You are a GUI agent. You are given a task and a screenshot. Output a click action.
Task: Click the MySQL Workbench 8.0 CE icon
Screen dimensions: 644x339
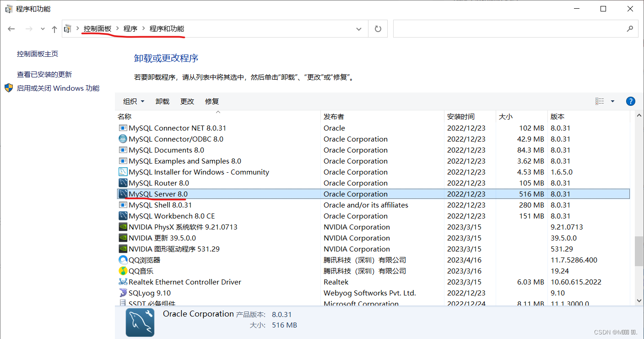[123, 216]
